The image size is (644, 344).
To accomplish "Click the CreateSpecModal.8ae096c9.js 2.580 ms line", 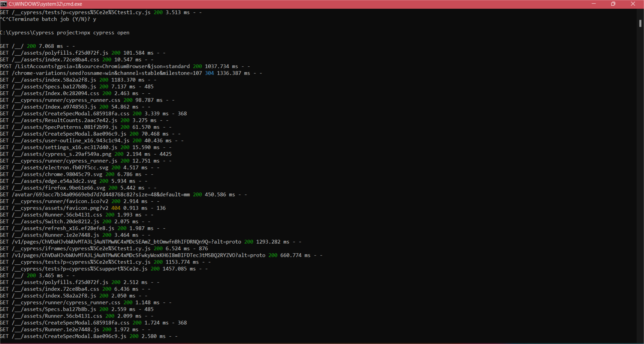I will tap(89, 336).
